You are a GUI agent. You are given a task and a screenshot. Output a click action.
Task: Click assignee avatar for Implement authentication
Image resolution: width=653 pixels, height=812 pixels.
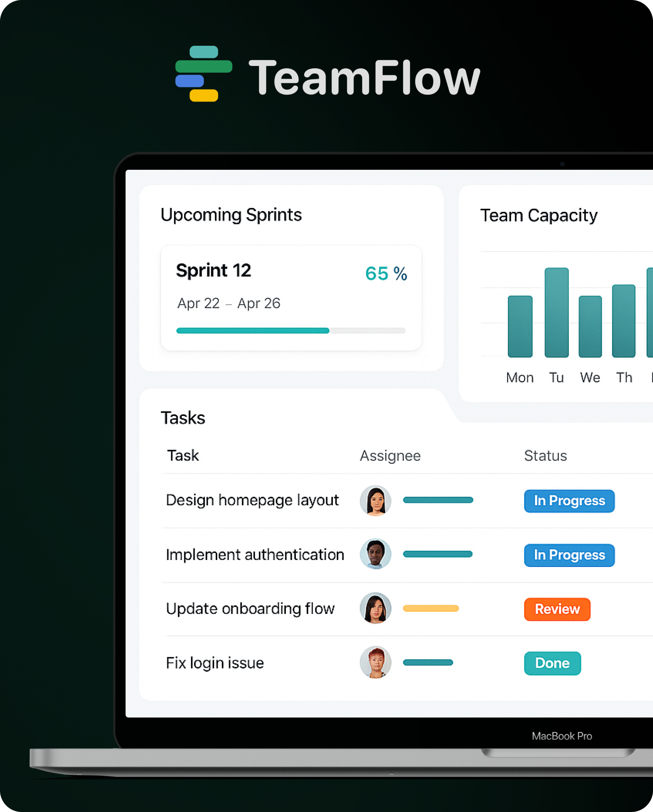pos(375,554)
